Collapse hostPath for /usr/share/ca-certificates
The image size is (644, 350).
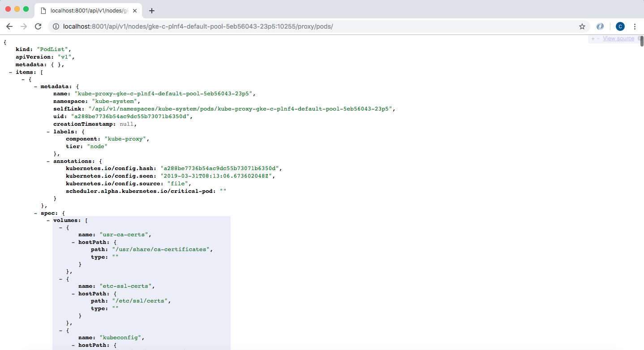73,242
